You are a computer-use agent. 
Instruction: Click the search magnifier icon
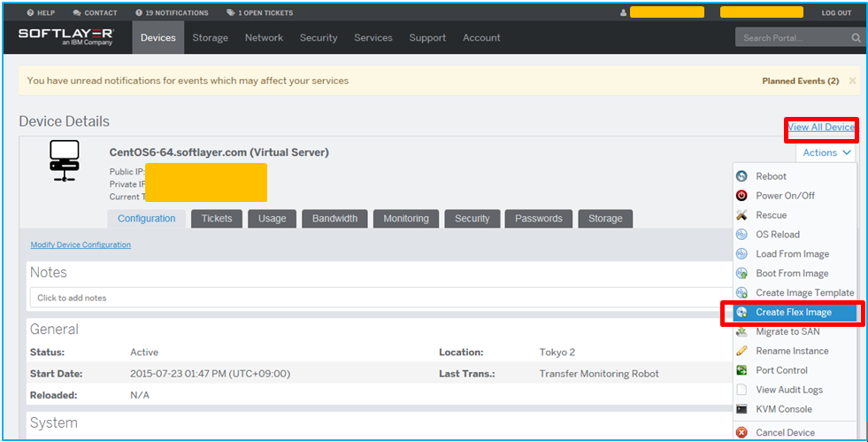click(856, 38)
